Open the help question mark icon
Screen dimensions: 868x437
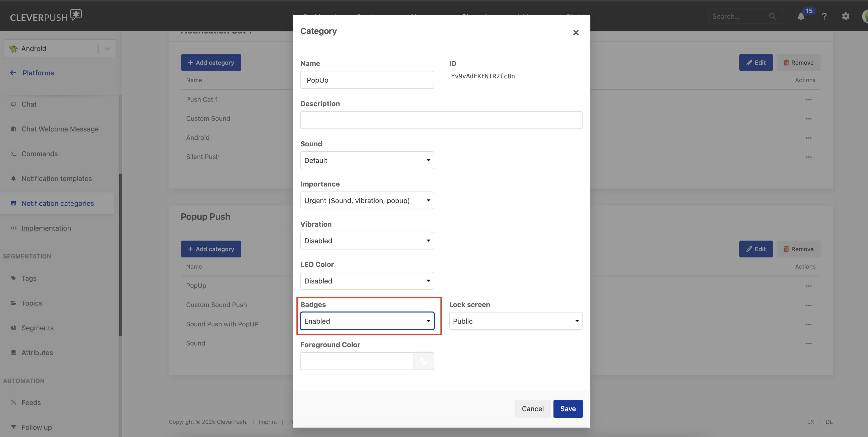click(x=824, y=16)
